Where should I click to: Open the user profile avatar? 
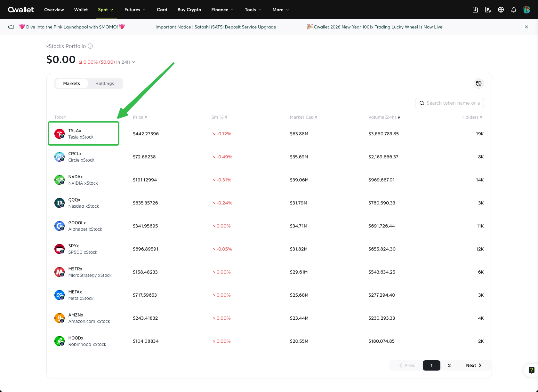[526, 10]
